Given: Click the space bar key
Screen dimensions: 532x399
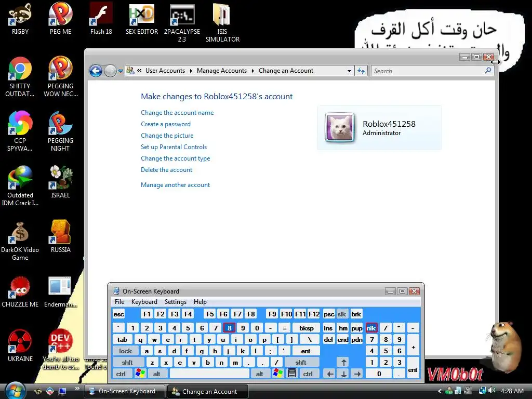Looking at the screenshot, I should click(x=209, y=374).
